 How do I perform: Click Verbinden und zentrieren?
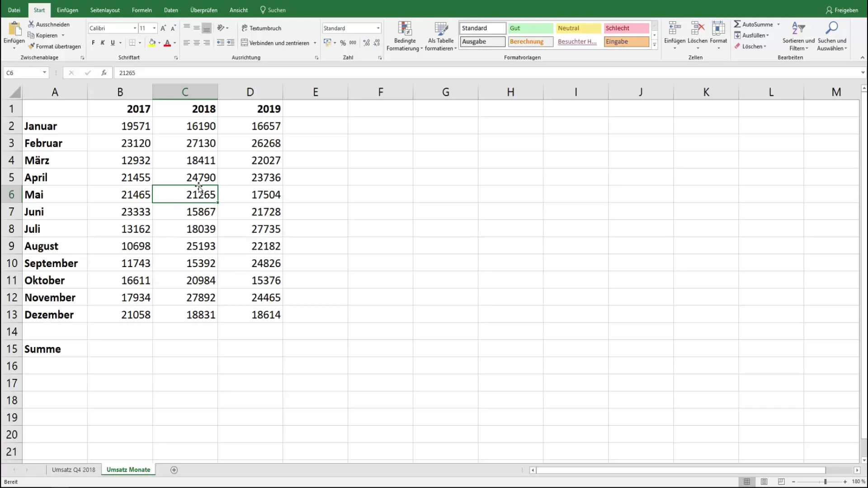click(x=275, y=43)
